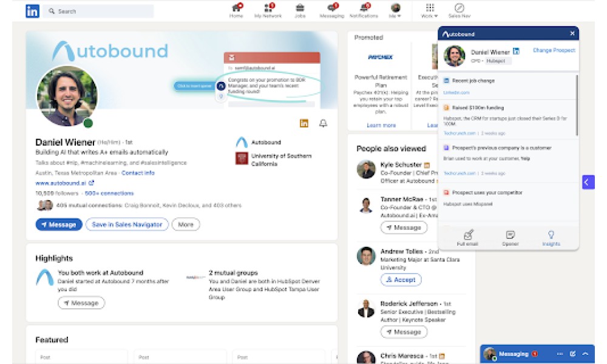Click the blue Message button on profile
The image size is (607, 364).
[59, 224]
